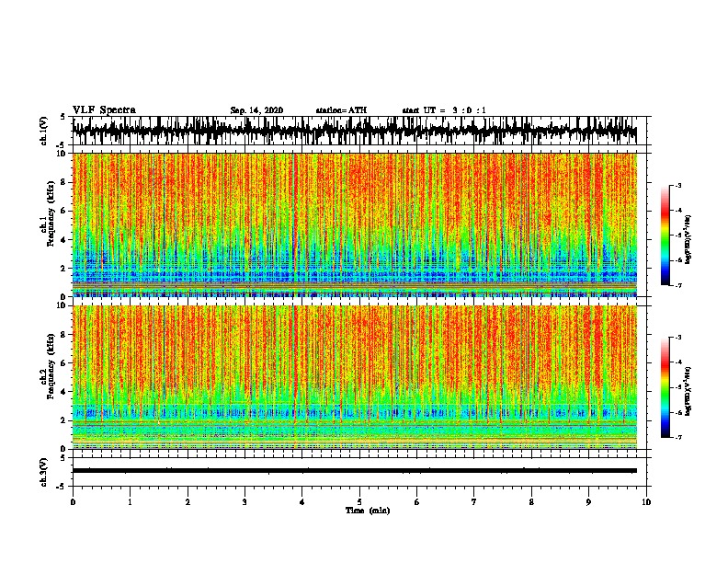Click time axis tick label "1"
The width and height of the screenshot is (728, 563).
pos(130,502)
